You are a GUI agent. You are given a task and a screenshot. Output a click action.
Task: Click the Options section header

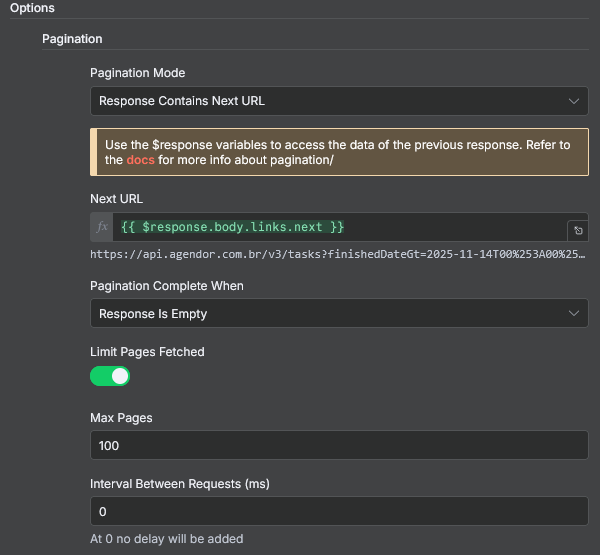pyautogui.click(x=32, y=8)
